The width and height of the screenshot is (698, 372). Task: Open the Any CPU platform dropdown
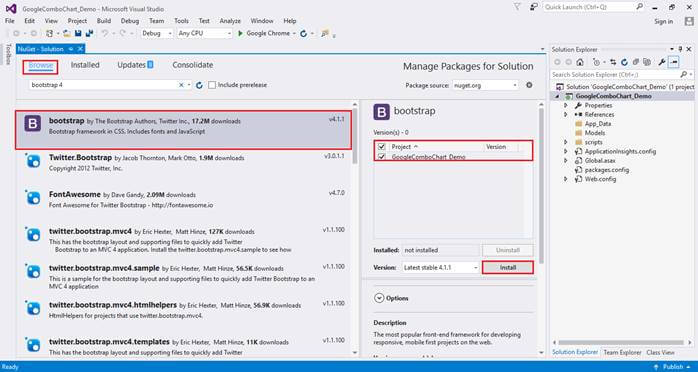tap(204, 33)
